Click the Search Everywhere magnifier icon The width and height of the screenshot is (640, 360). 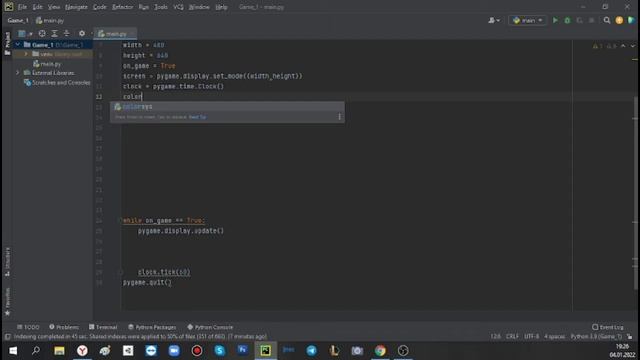click(x=607, y=20)
